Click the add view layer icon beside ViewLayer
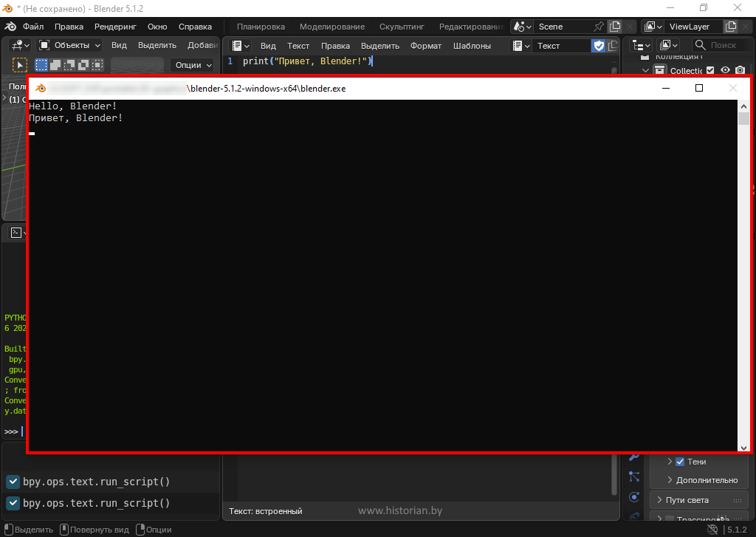 pyautogui.click(x=731, y=27)
